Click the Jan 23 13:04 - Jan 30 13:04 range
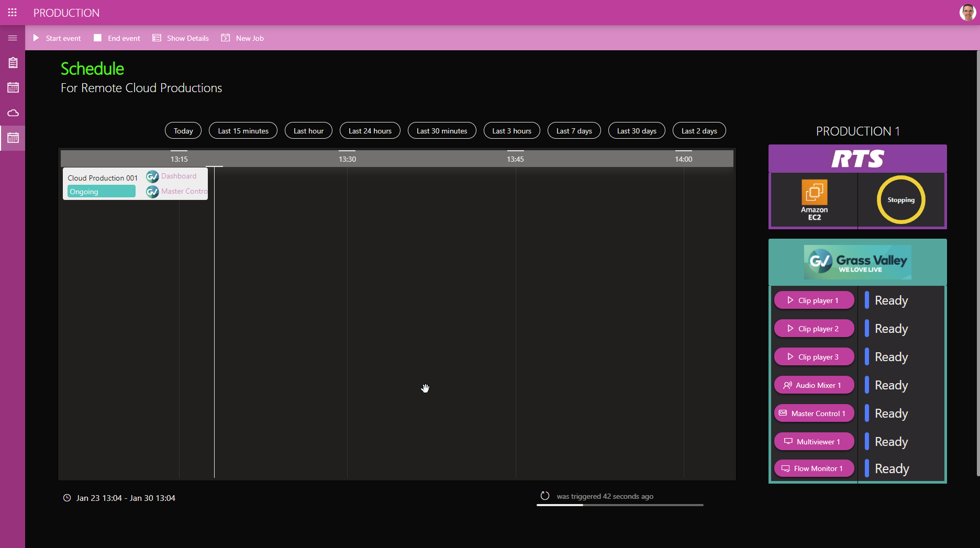This screenshot has width=980, height=548. 126,498
